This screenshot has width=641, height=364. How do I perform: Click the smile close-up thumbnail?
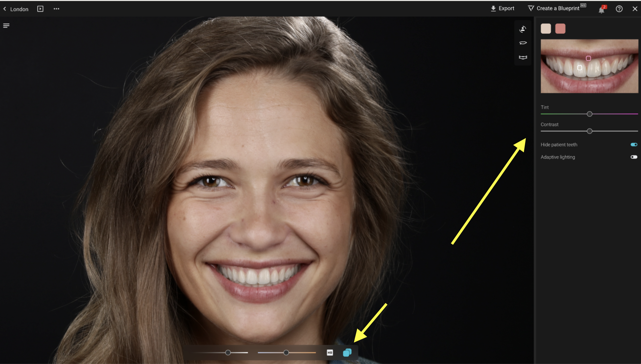tap(589, 66)
